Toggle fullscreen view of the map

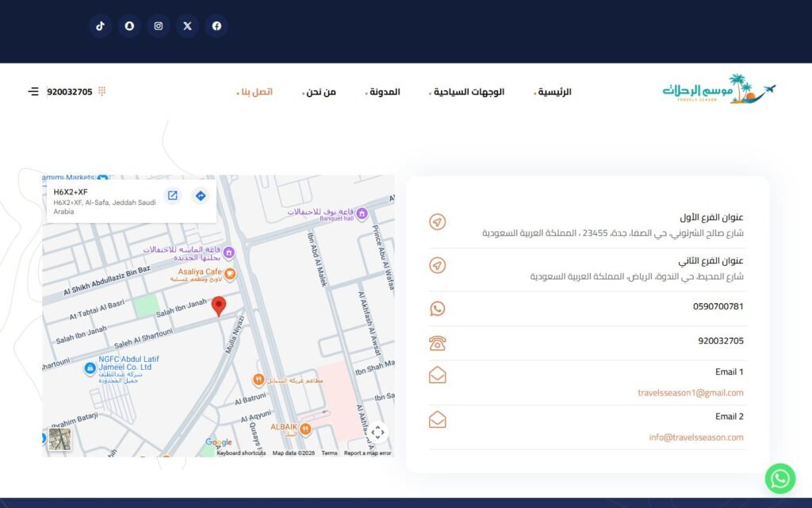377,432
